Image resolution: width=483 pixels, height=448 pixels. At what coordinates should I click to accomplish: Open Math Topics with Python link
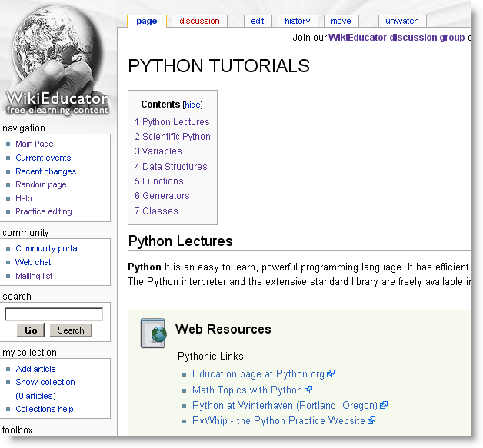pos(247,390)
